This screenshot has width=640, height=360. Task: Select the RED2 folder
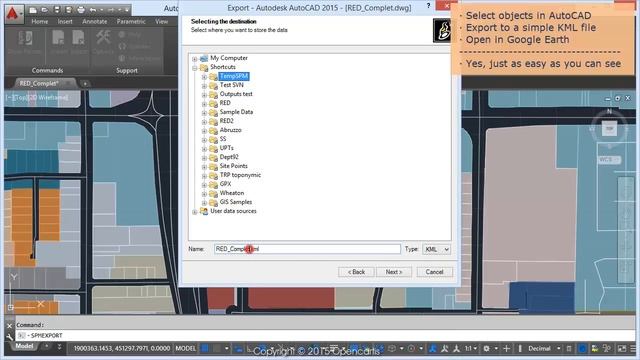coord(227,121)
